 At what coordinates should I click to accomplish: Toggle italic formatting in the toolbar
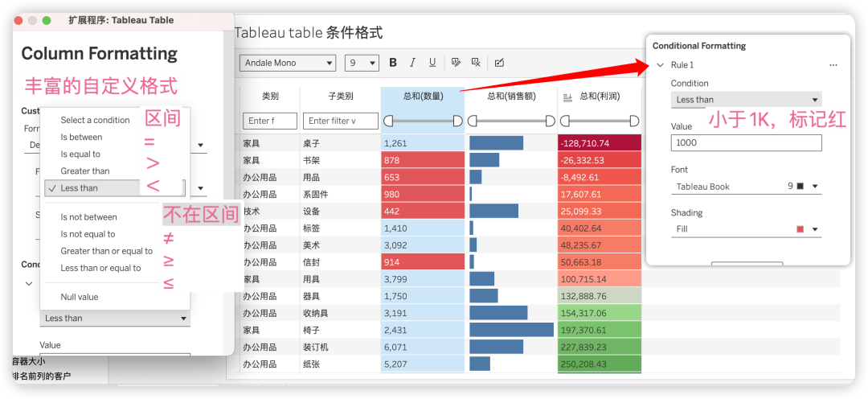point(411,63)
